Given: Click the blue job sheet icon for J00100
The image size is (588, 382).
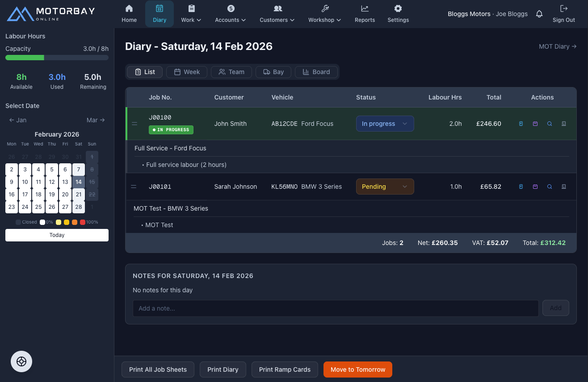Looking at the screenshot, I should tap(521, 124).
